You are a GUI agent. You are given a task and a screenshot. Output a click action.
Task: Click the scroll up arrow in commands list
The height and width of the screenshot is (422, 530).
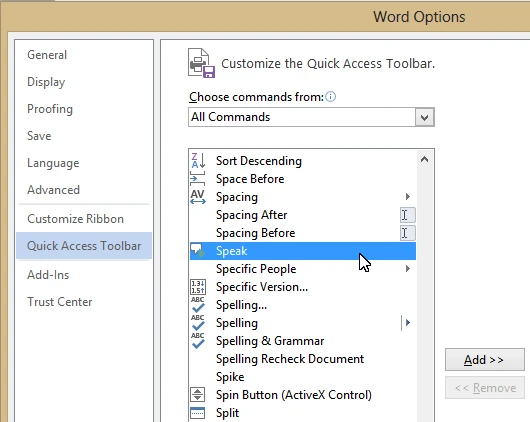coord(425,159)
